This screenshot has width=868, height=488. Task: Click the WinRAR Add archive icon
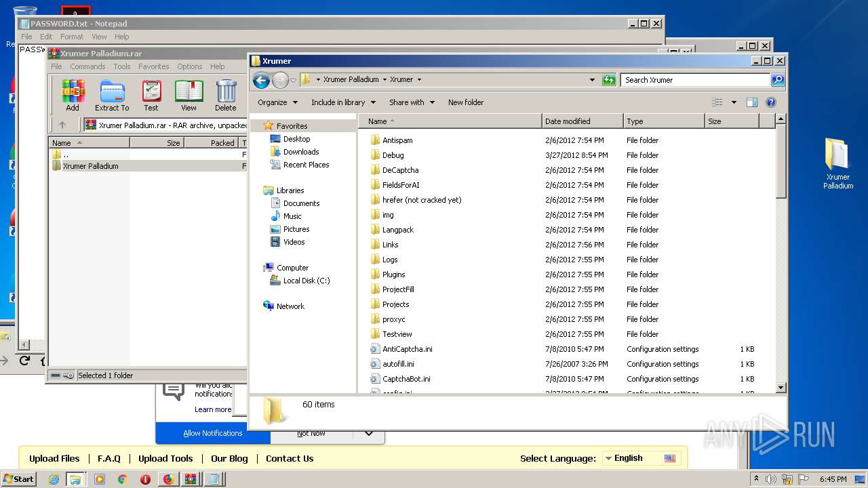73,95
